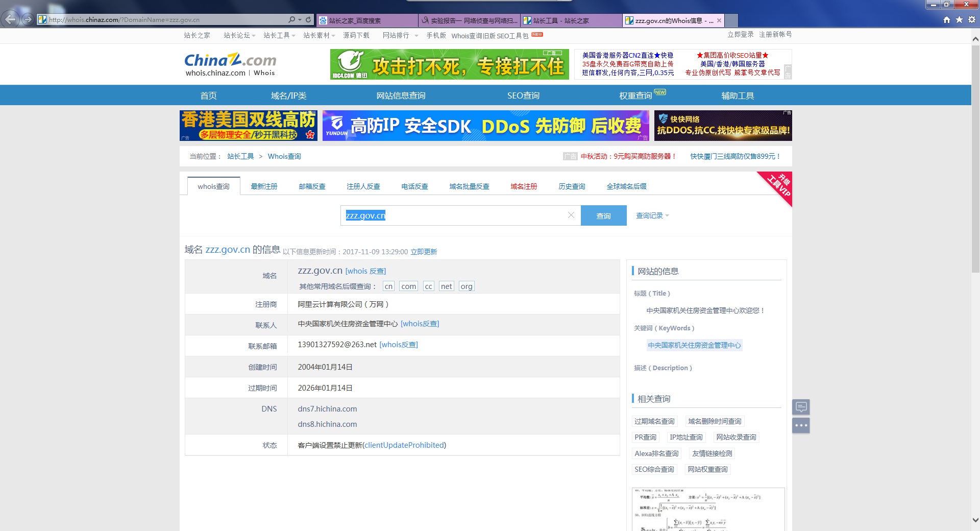Click the 过期域名查询 related link
This screenshot has height=531, width=980.
point(654,421)
